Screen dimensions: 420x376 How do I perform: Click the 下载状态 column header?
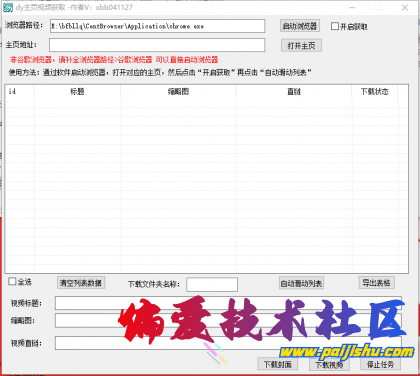point(374,91)
